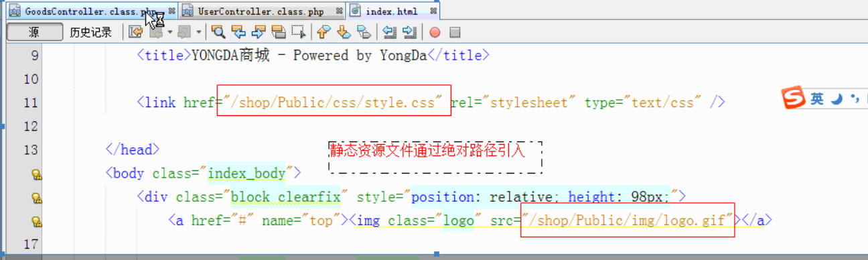Click type="text/css" attribute text
Image resolution: width=868 pixels, height=260 pixels.
click(x=644, y=103)
